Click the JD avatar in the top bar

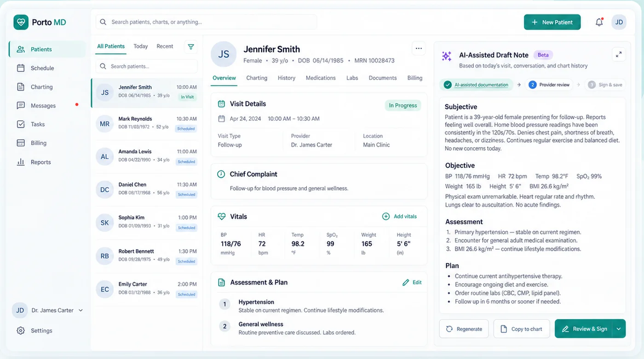click(619, 22)
